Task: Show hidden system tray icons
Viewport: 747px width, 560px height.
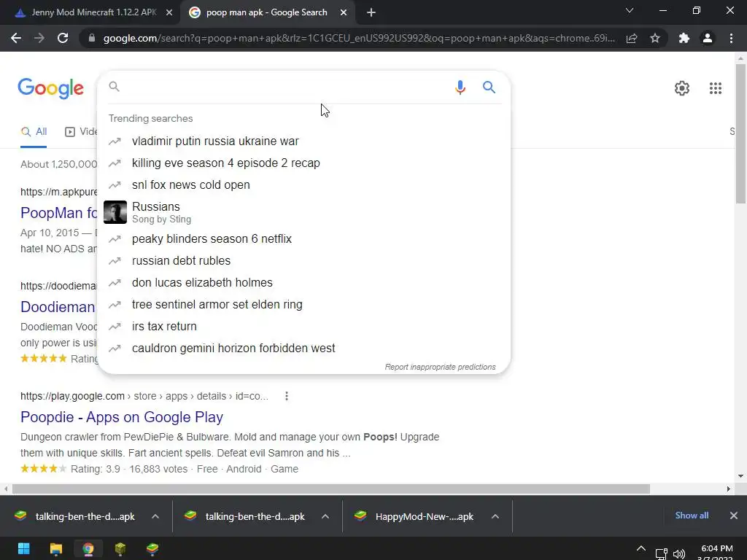Action: click(x=641, y=548)
